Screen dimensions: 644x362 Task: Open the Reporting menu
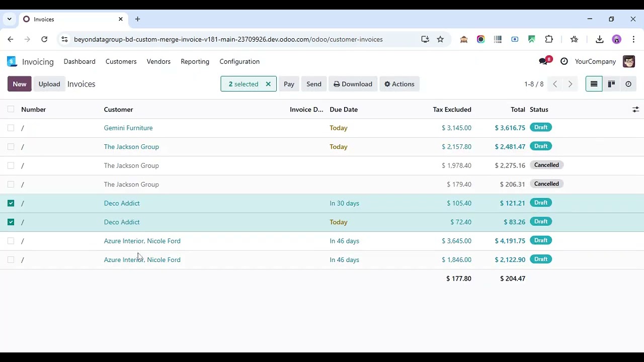point(195,61)
